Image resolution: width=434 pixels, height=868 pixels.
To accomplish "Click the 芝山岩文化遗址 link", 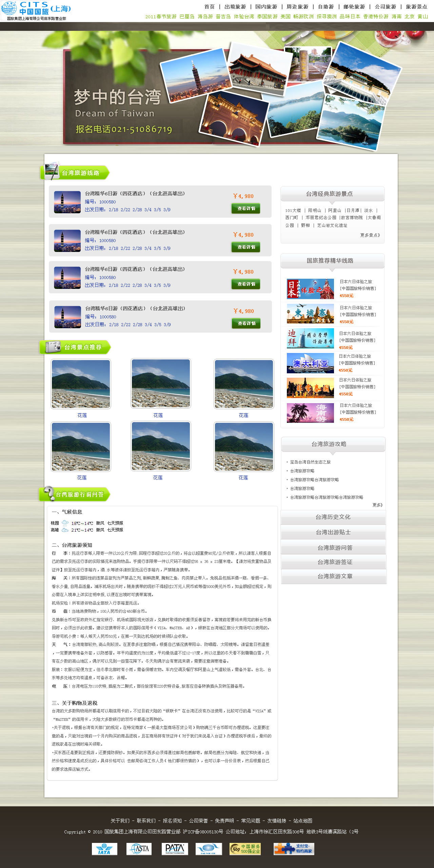I will [332, 225].
